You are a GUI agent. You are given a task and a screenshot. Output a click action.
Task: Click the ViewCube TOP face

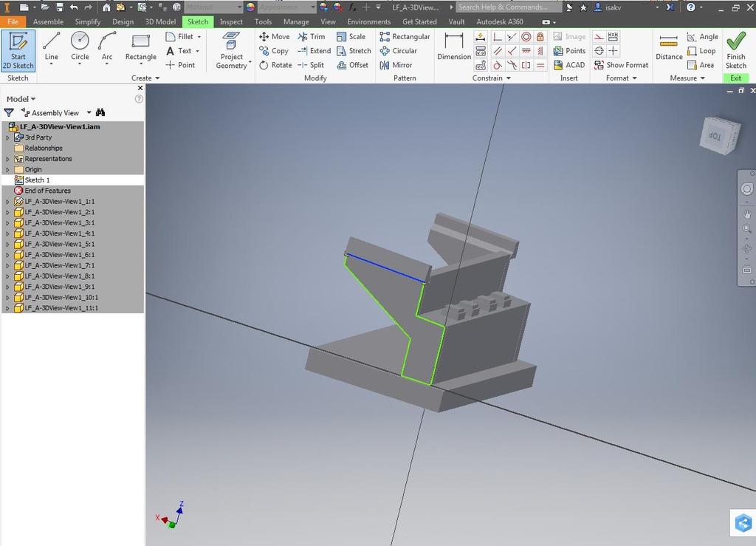(x=715, y=136)
